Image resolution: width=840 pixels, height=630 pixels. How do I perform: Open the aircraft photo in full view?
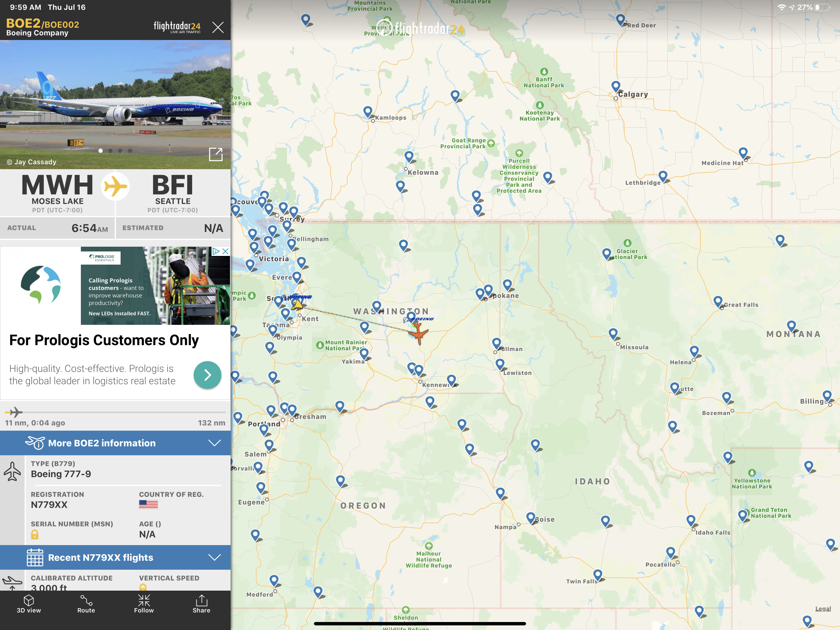(216, 154)
